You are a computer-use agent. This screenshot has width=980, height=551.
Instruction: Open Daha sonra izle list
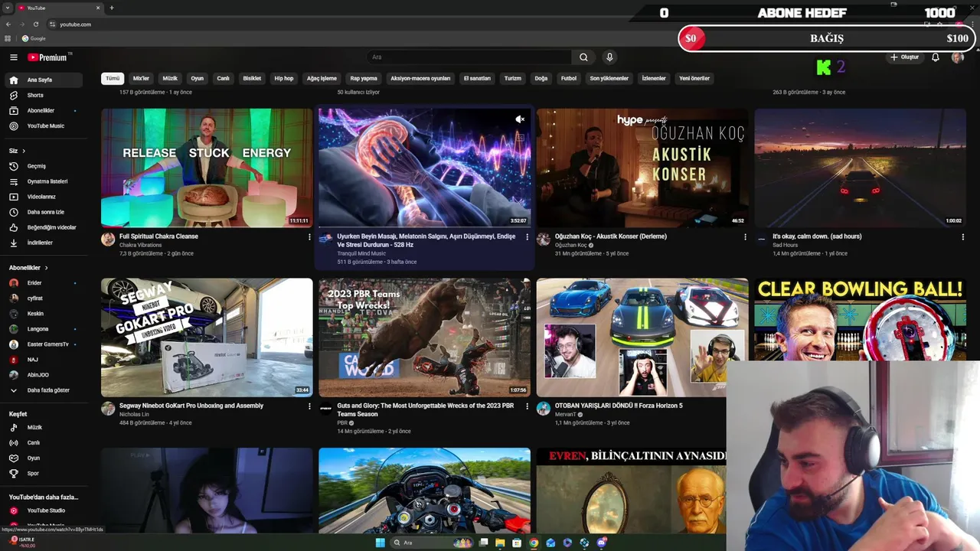tap(44, 212)
